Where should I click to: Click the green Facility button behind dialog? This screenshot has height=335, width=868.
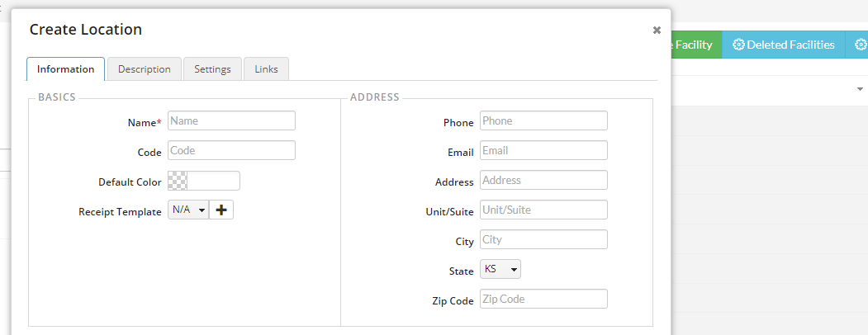tap(696, 45)
